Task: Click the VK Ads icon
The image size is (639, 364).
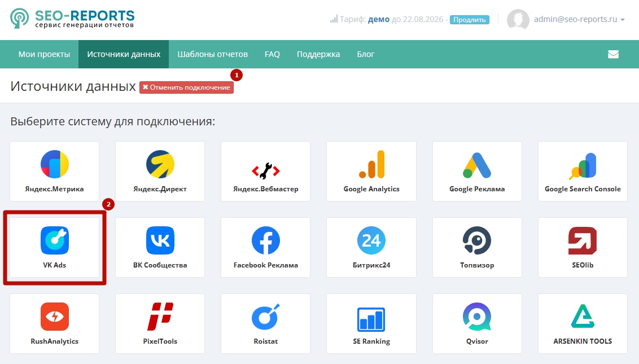Action: click(x=55, y=240)
